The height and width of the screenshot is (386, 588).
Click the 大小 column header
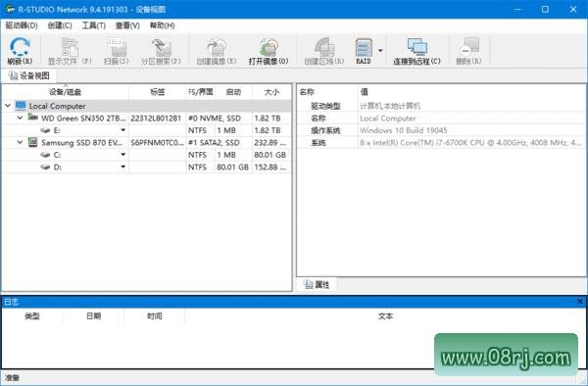tap(271, 92)
